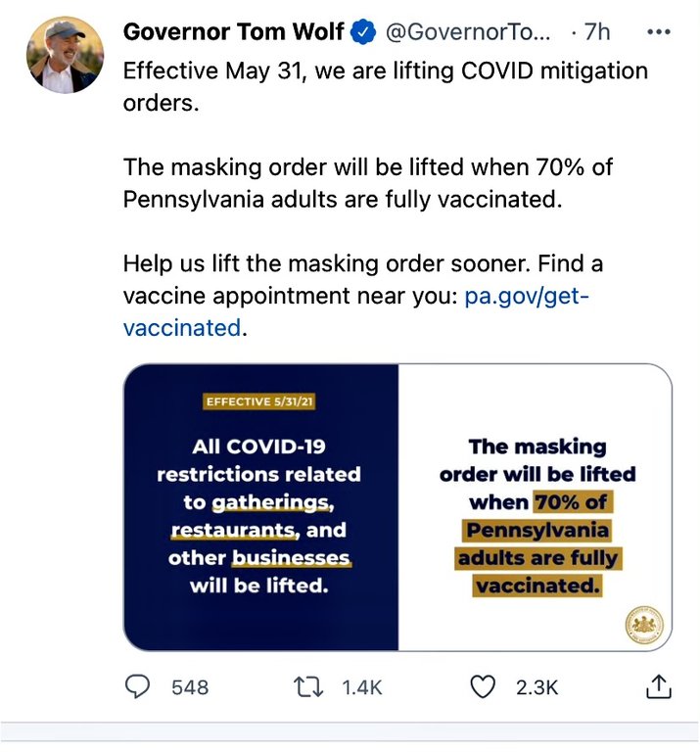The width and height of the screenshot is (700, 752).
Task: Click the blue verified badge
Action: (x=363, y=32)
